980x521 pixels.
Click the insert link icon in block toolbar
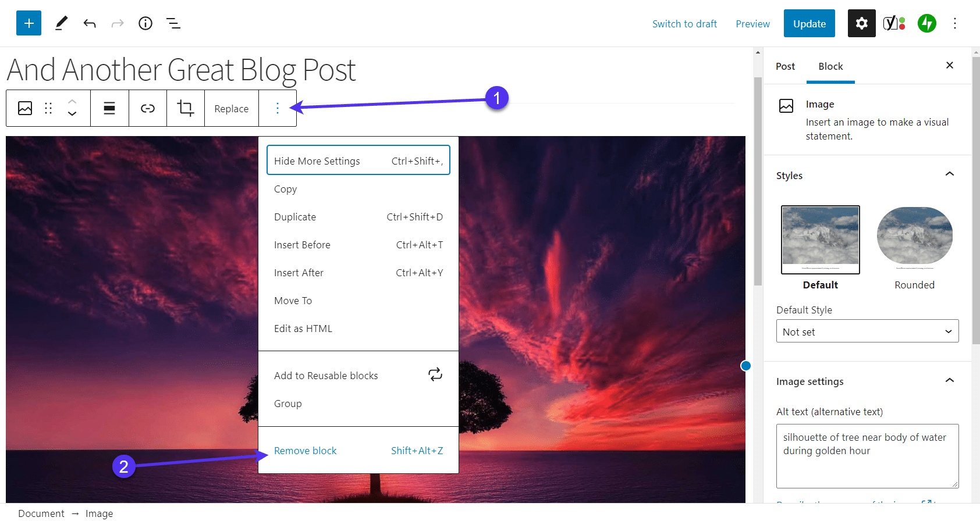(x=148, y=108)
